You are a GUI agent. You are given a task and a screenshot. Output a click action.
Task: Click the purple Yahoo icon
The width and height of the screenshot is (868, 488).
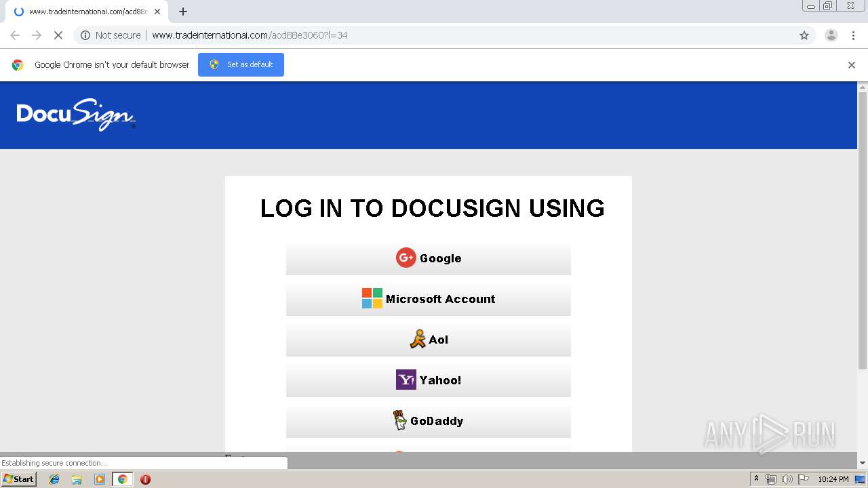point(406,380)
